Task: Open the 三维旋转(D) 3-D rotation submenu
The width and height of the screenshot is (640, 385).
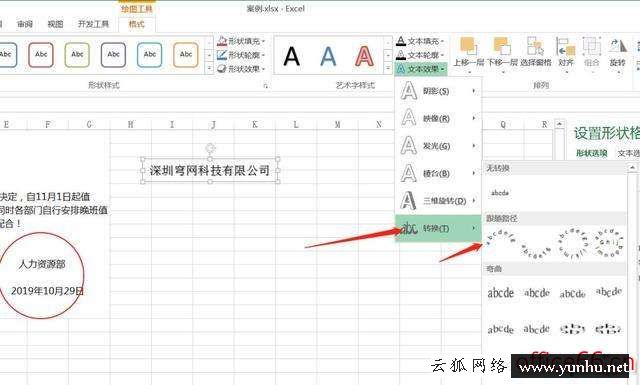Action: [x=438, y=200]
